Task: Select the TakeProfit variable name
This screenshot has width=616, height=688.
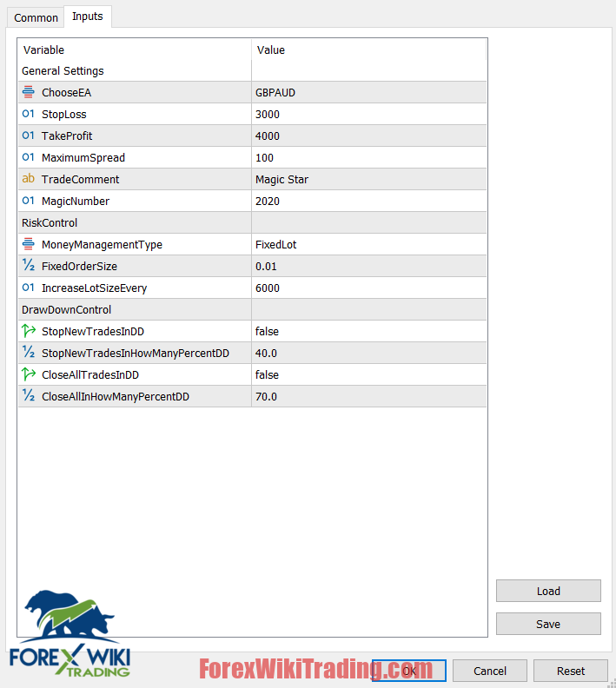Action: pyautogui.click(x=67, y=136)
